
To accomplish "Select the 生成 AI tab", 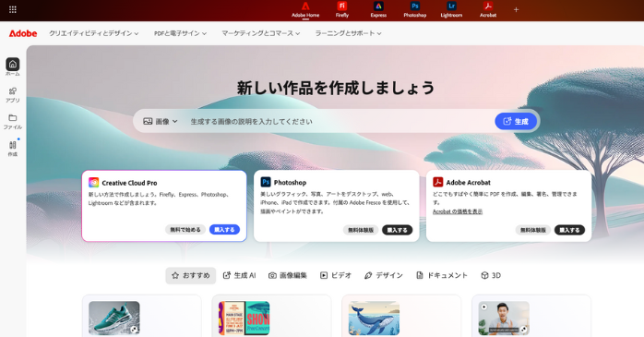I will [x=239, y=275].
